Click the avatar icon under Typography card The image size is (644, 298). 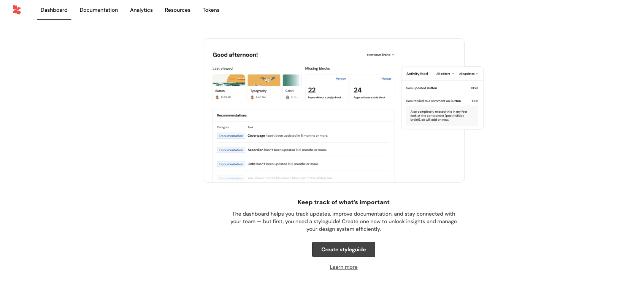252,98
